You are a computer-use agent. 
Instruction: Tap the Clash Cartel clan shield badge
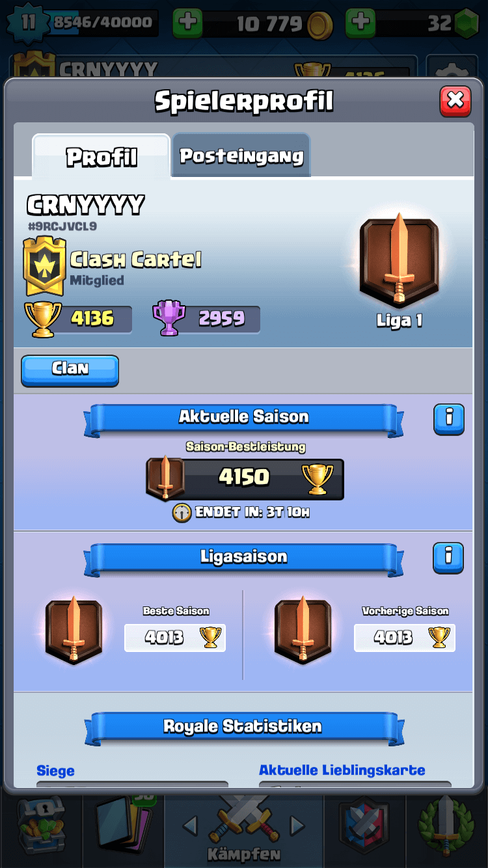point(44,266)
